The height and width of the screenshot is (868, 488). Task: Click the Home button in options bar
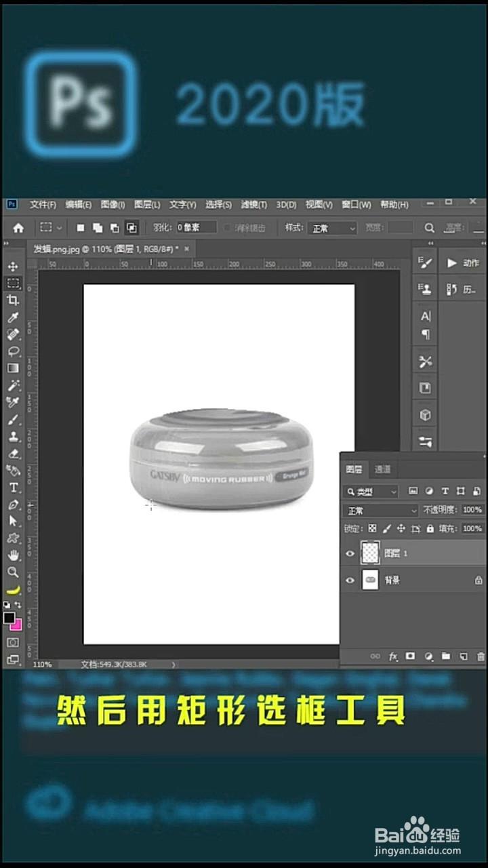click(x=18, y=228)
